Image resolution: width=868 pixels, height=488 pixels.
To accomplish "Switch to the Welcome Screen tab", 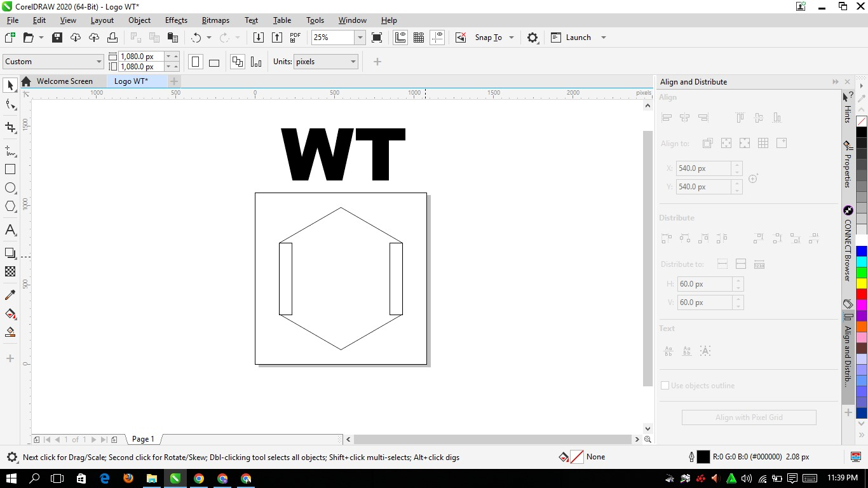I will pos(64,81).
